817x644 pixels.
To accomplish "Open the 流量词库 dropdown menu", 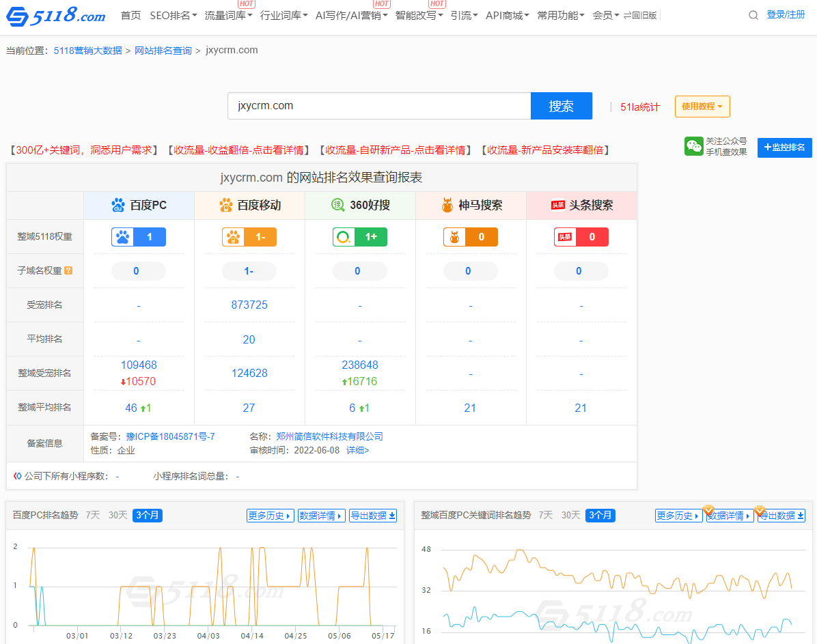I will click(x=228, y=16).
